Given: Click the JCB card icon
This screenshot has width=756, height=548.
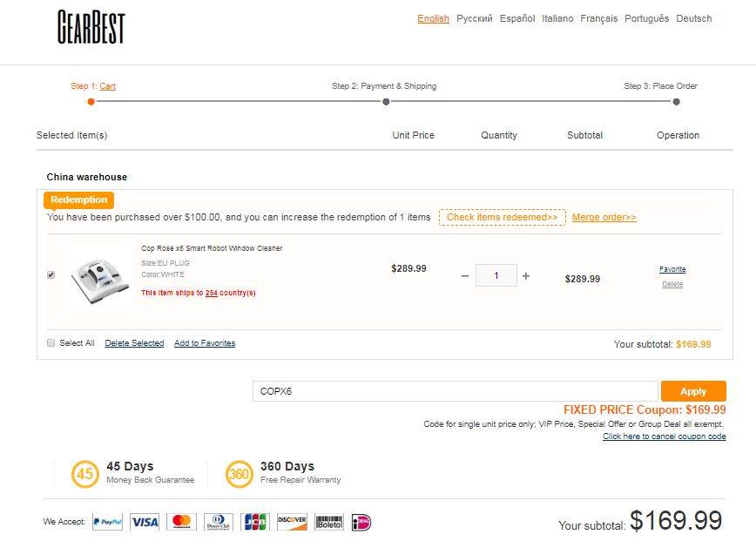Looking at the screenshot, I should coord(255,522).
